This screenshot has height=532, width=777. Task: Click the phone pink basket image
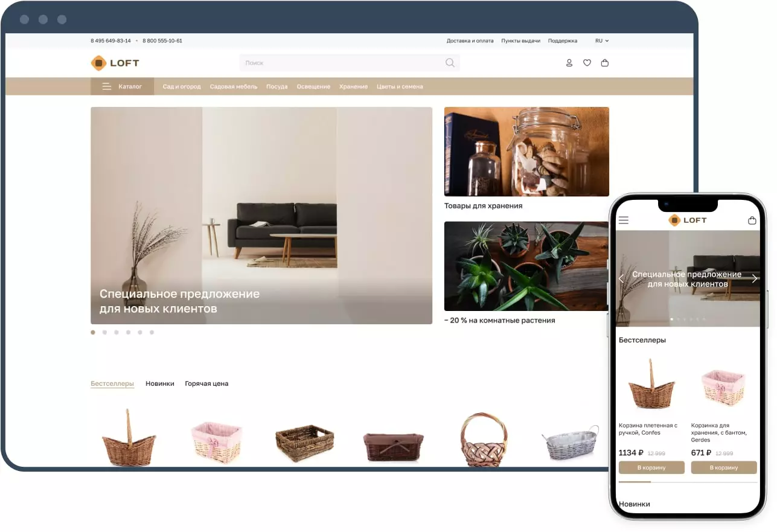pyautogui.click(x=723, y=387)
